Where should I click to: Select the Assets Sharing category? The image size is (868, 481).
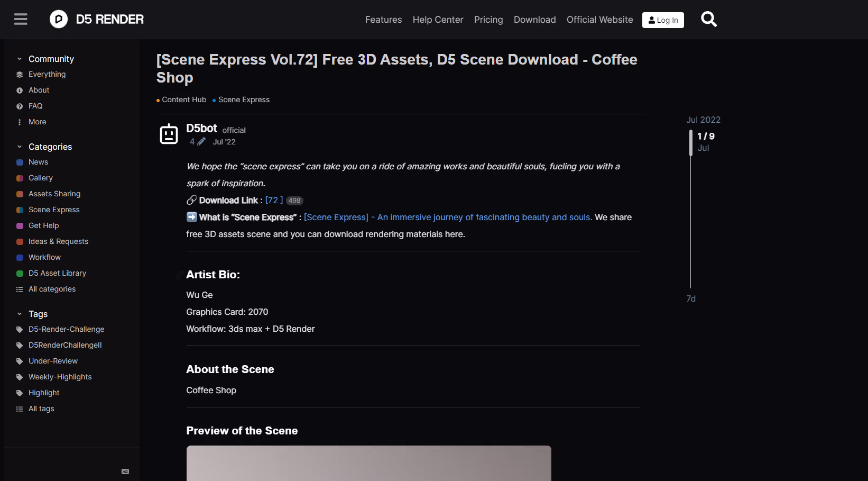54,194
